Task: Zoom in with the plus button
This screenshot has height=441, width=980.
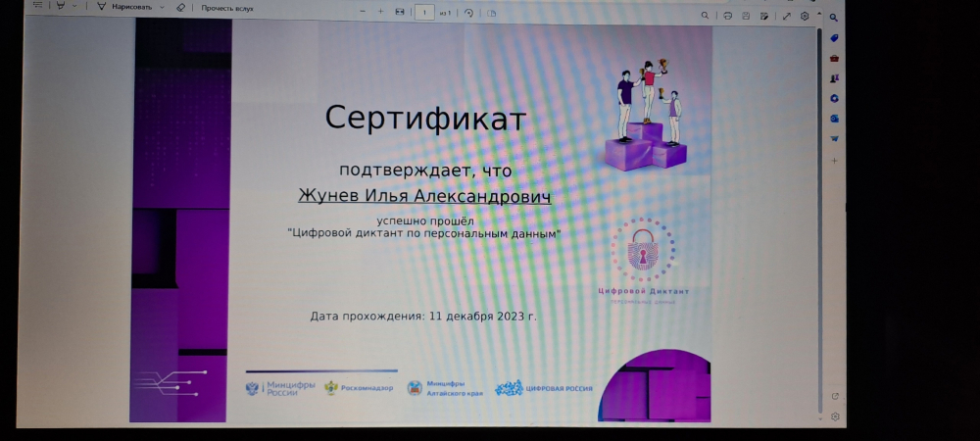Action: click(x=380, y=11)
